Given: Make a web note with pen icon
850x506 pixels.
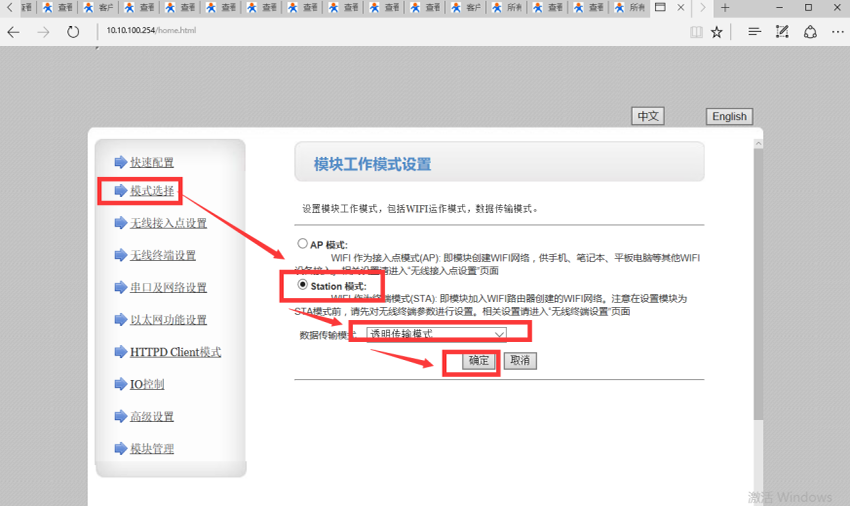Looking at the screenshot, I should pyautogui.click(x=782, y=32).
